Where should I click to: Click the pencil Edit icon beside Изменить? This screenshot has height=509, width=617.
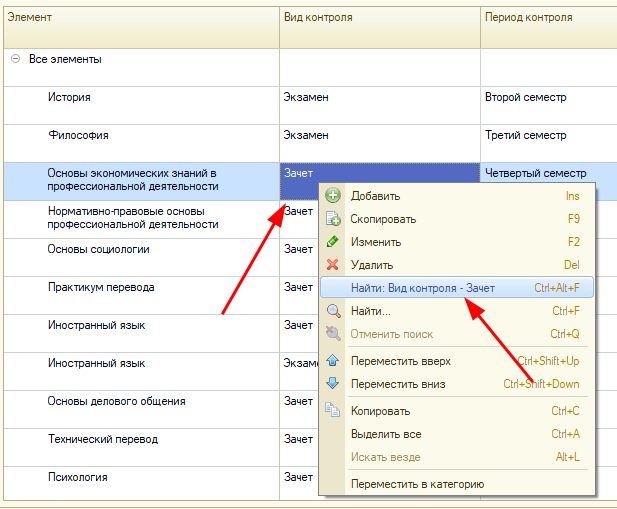pos(333,242)
